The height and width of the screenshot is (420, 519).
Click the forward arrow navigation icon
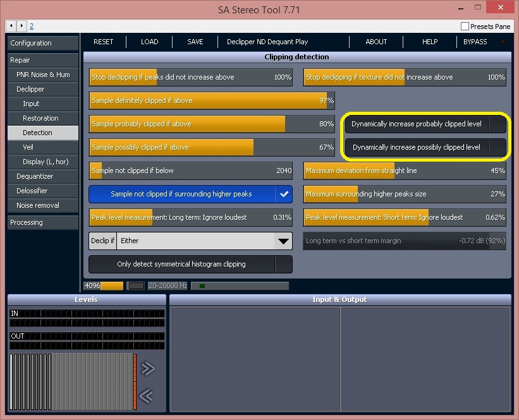tap(21, 26)
